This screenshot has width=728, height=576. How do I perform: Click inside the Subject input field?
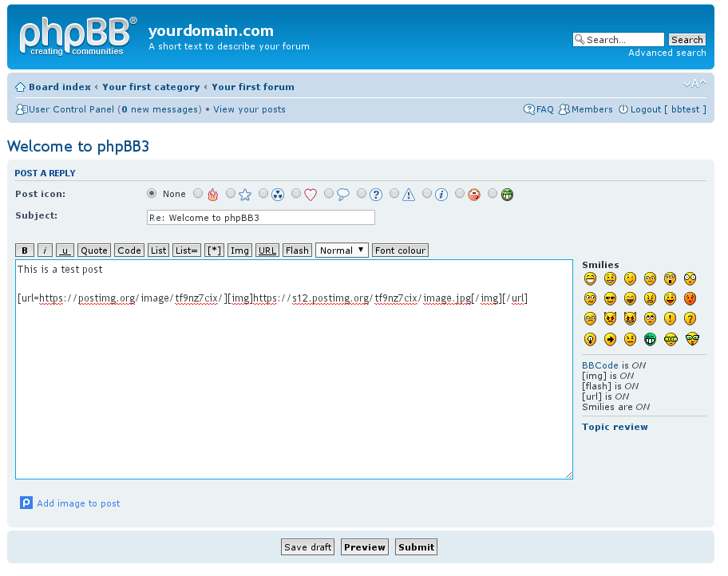click(260, 217)
